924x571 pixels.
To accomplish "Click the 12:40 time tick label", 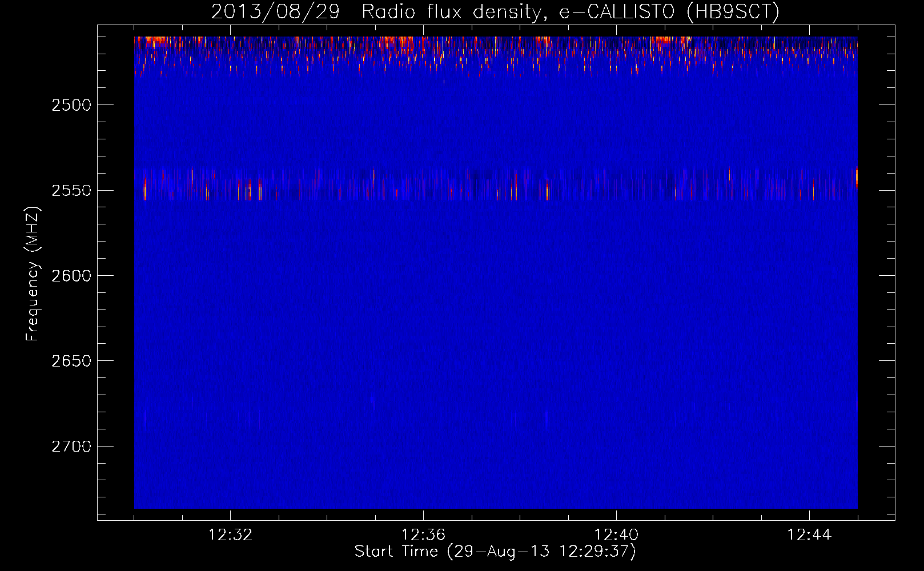I will coord(616,535).
